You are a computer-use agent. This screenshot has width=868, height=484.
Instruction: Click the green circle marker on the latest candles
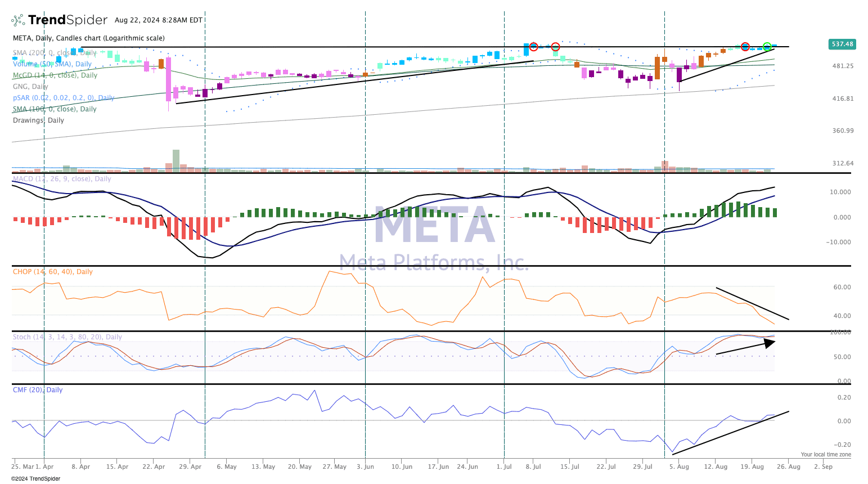pyautogui.click(x=767, y=46)
